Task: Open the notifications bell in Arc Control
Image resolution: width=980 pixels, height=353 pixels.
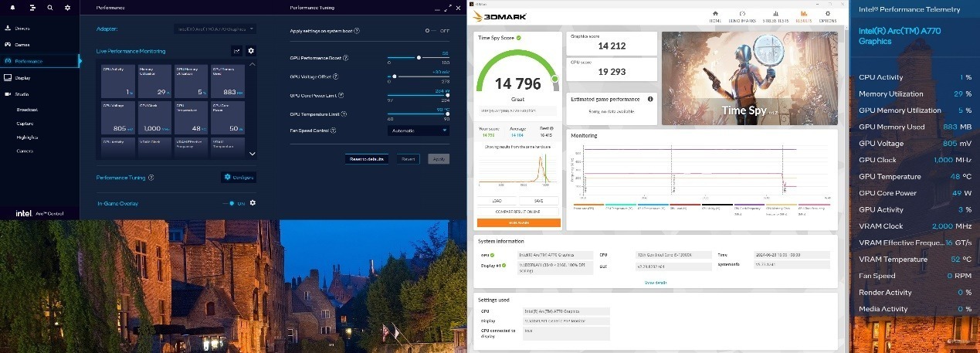Action: click(13, 7)
